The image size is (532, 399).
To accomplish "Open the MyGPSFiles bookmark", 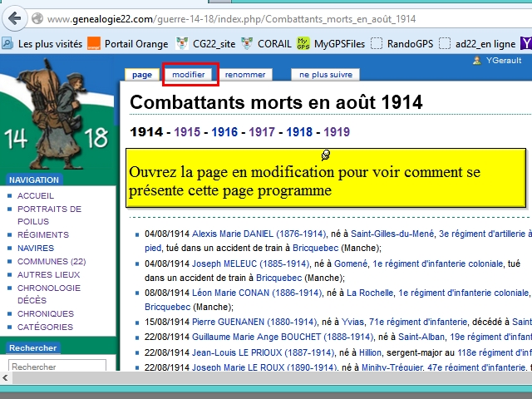I will point(331,44).
